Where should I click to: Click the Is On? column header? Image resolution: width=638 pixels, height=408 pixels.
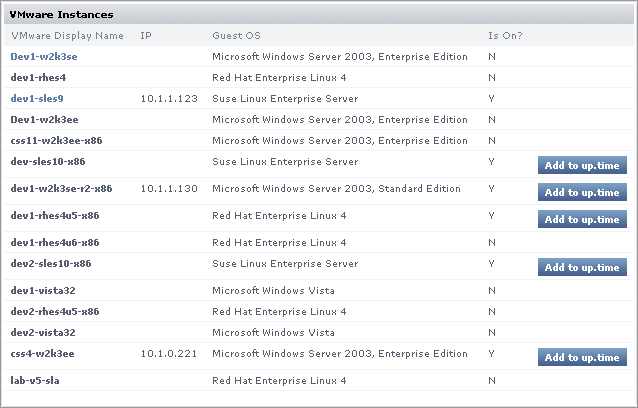[x=504, y=36]
